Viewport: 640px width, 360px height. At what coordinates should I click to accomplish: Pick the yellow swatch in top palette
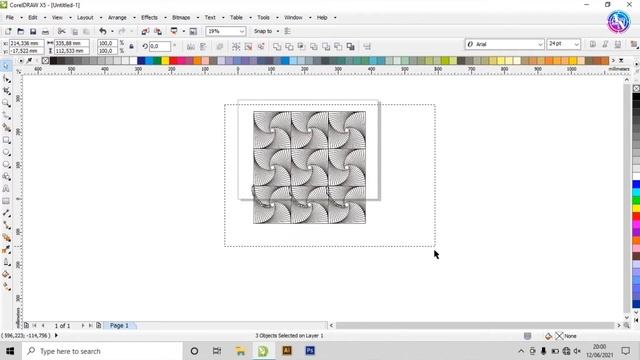[165, 61]
